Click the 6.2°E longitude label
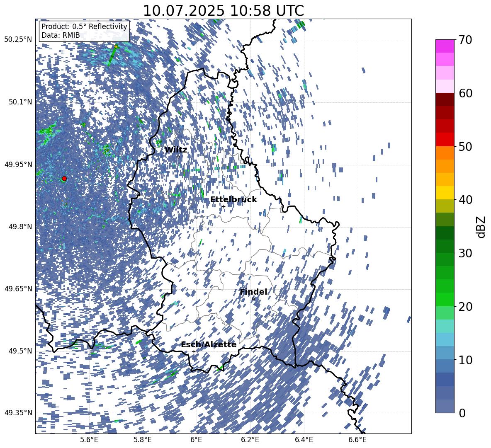 tap(250, 440)
